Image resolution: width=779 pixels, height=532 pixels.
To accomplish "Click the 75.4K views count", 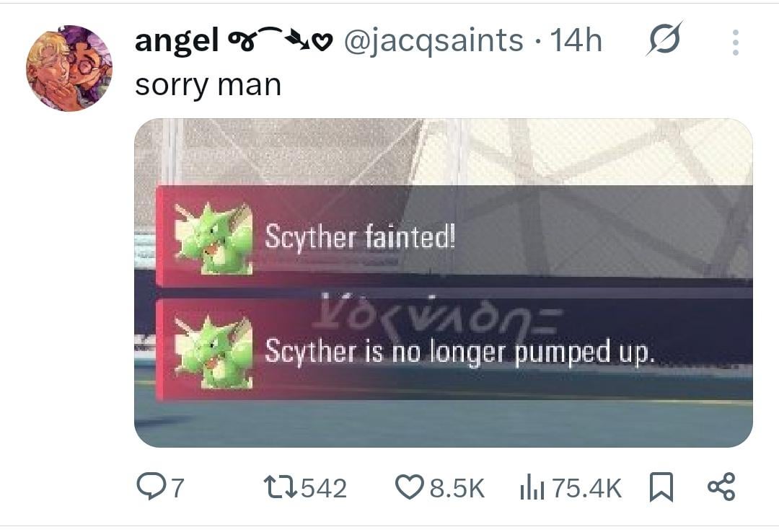I will tap(586, 488).
